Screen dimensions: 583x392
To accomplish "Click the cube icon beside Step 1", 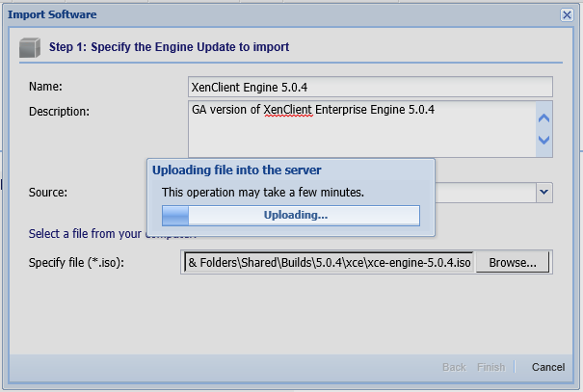I will coord(32,48).
